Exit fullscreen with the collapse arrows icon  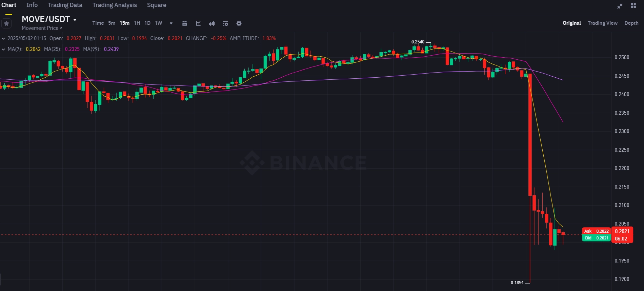[620, 6]
